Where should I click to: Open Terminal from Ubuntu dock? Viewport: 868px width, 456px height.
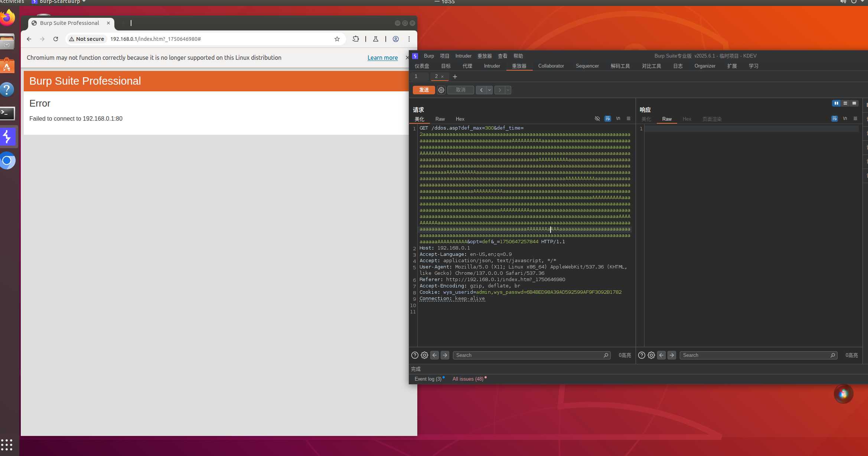(7, 113)
